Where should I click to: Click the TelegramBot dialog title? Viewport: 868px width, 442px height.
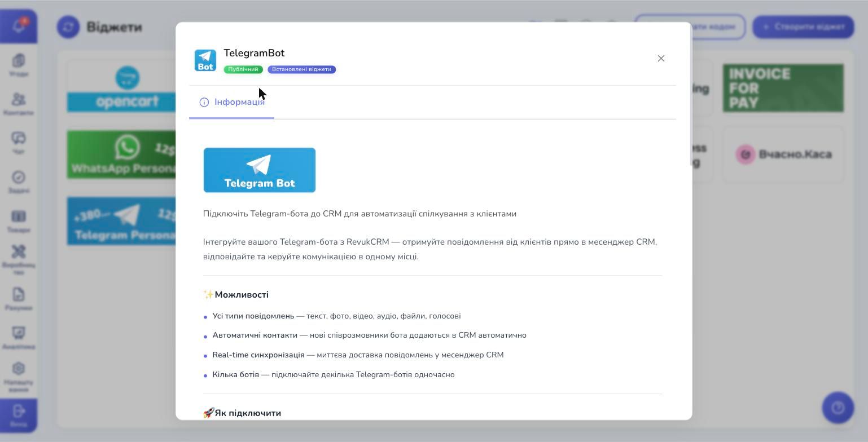(254, 53)
